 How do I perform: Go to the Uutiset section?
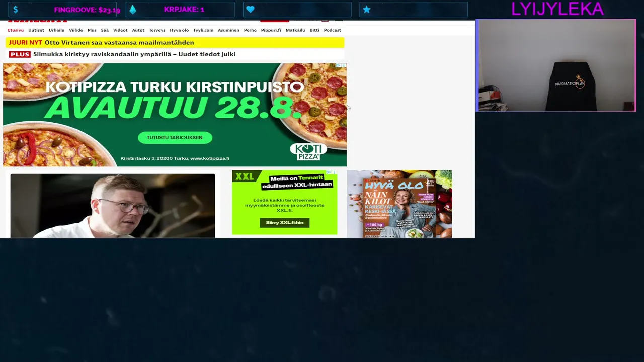coord(36,30)
